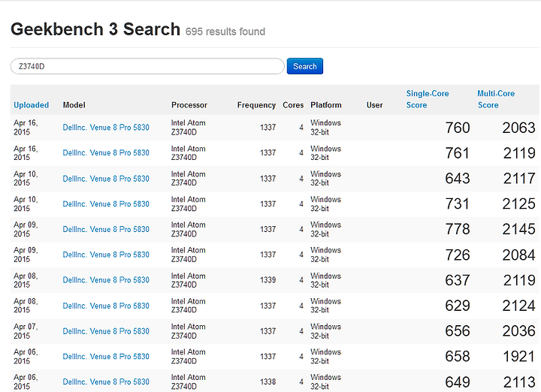Open Venue 8 Pro result scoring 760
541x392 pixels.
coord(106,128)
